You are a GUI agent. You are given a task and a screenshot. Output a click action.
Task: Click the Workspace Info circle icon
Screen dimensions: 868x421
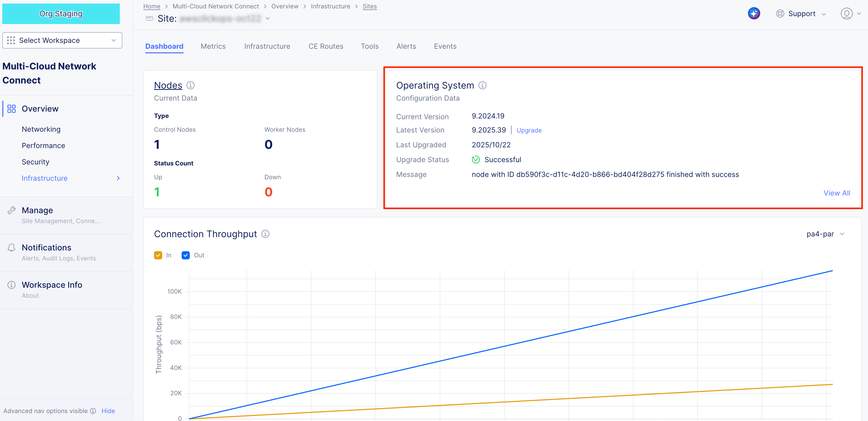tap(11, 285)
